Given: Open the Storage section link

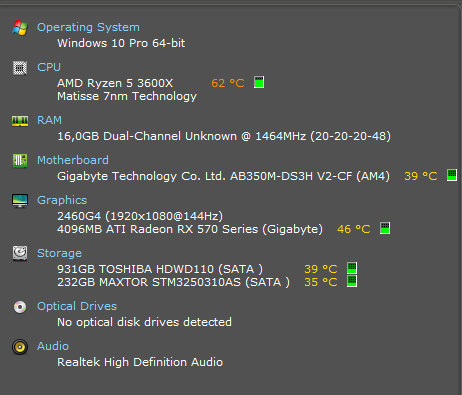Looking at the screenshot, I should click(59, 253).
